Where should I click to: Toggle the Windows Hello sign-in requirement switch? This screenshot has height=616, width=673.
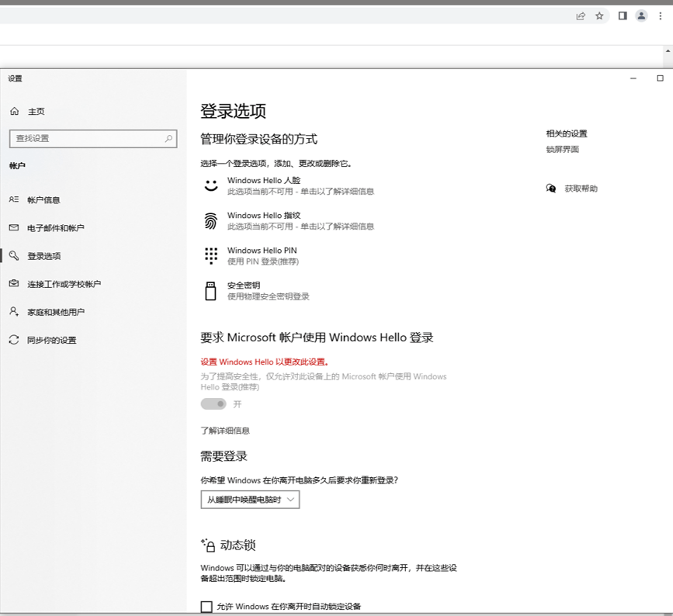(x=213, y=403)
